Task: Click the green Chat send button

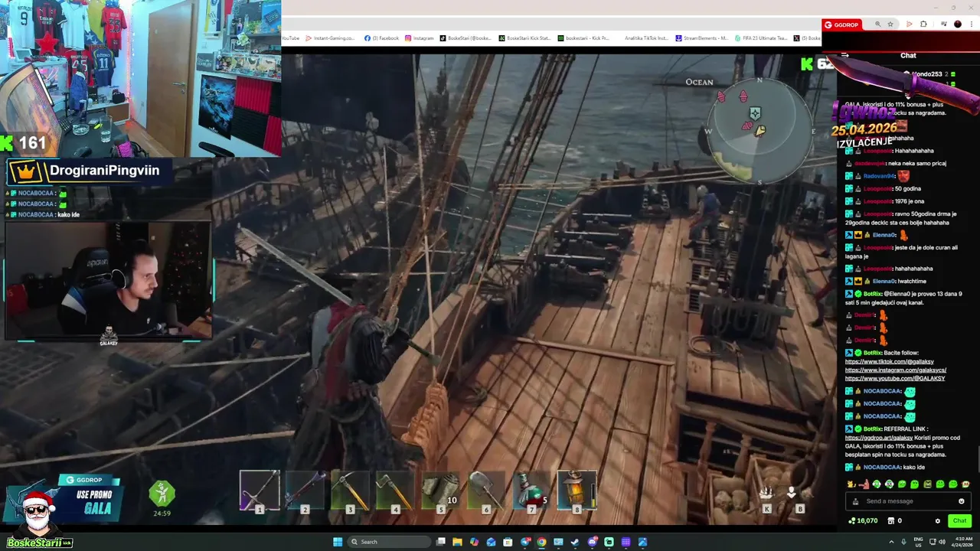Action: point(960,520)
